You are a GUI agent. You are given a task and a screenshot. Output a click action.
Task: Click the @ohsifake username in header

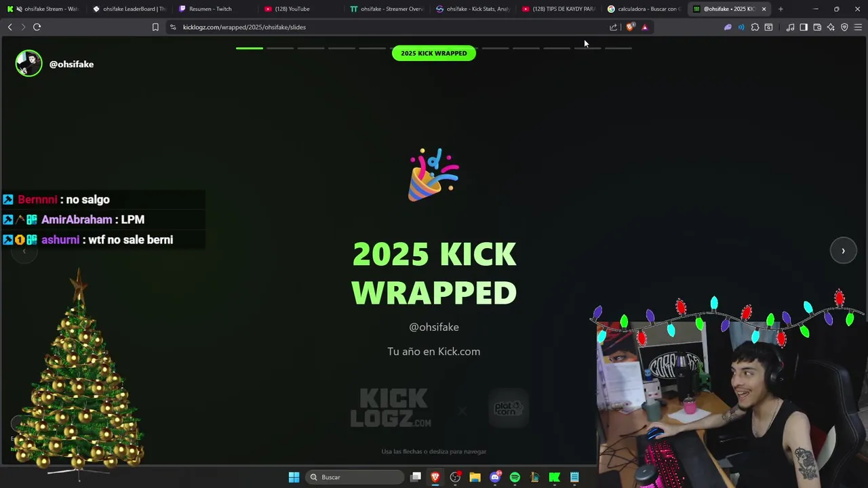click(71, 64)
